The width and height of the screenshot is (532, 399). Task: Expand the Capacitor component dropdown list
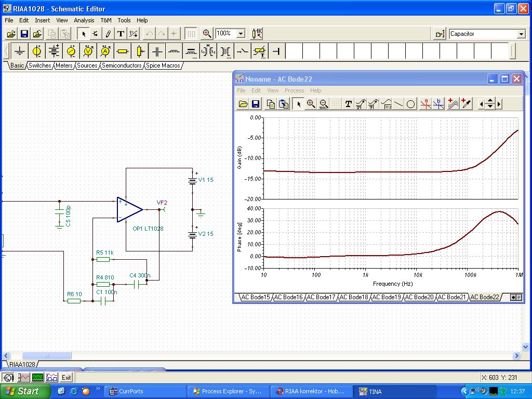pos(521,34)
